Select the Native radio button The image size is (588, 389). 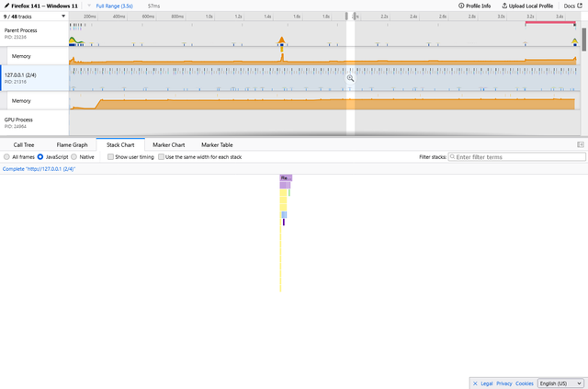[73, 157]
